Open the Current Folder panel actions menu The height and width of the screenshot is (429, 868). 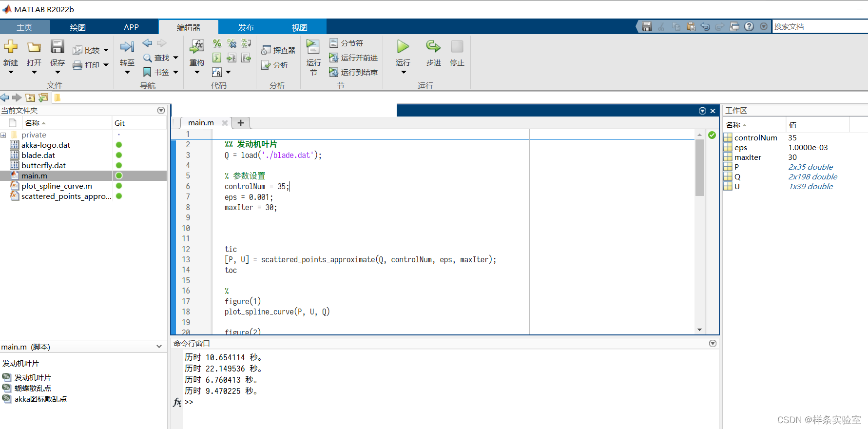click(x=161, y=111)
